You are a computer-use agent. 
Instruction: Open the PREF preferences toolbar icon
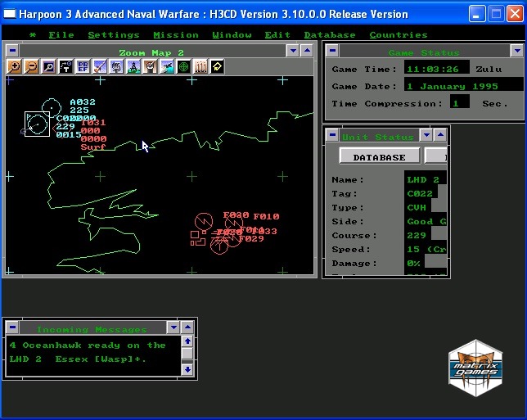pos(83,67)
